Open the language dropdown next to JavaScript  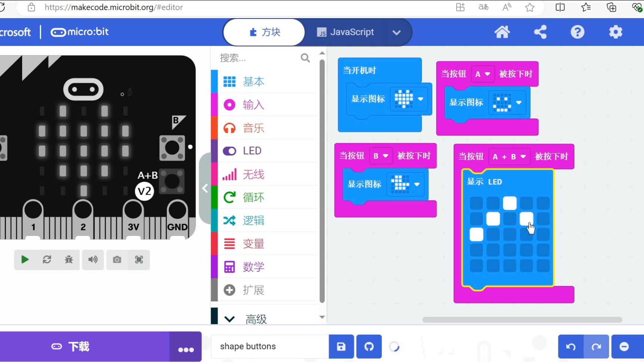tap(396, 33)
